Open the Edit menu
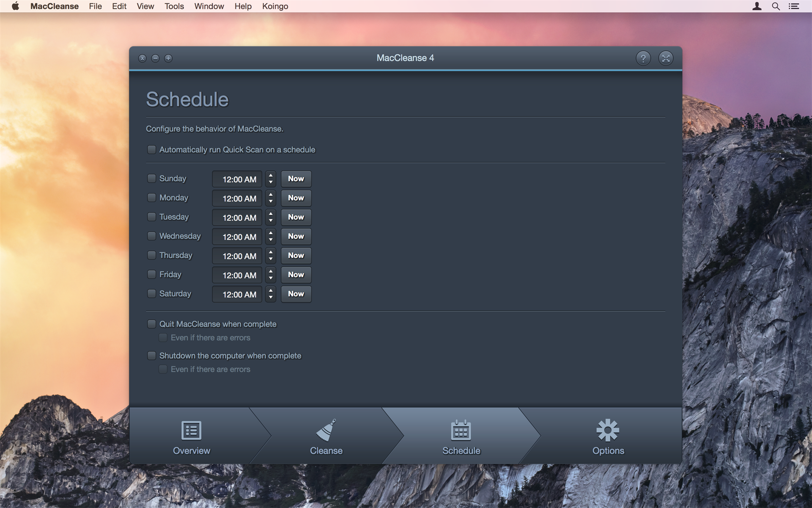 (119, 6)
